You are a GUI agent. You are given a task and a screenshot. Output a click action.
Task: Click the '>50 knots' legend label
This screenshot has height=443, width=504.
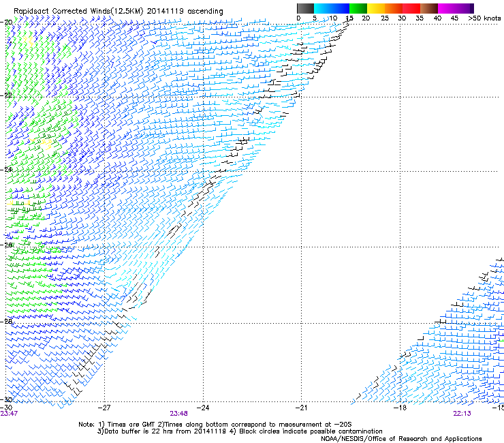[484, 18]
